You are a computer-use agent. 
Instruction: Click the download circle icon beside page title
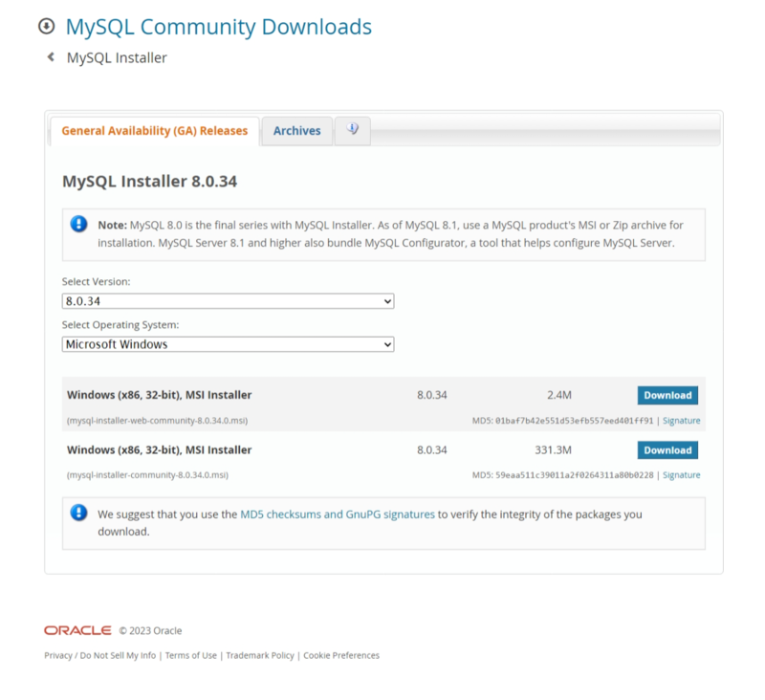(x=46, y=27)
